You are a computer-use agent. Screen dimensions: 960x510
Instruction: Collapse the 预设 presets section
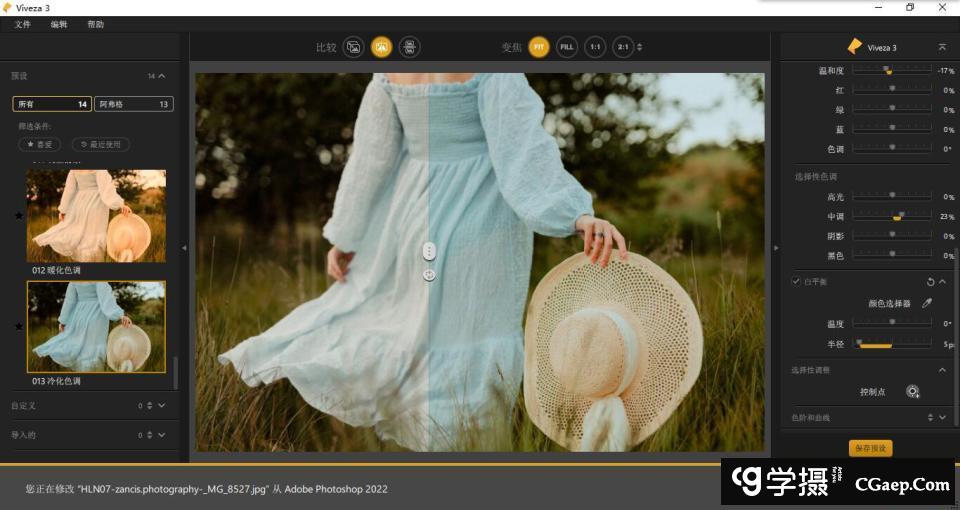click(x=162, y=76)
